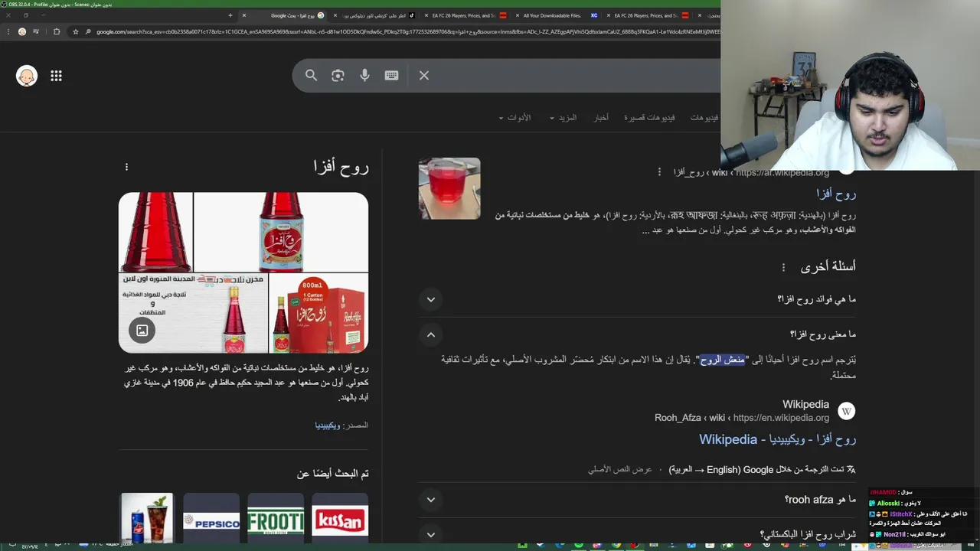
Task: Open the روح أفزا Arabic Wikipedia result link
Action: pyautogui.click(x=836, y=194)
